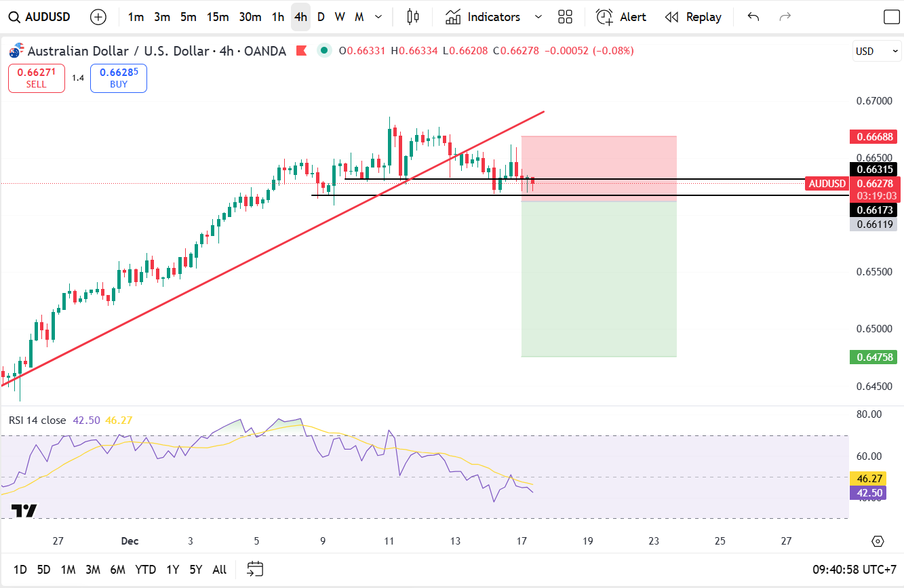Click the symbol search magnifier icon
The image size is (904, 588).
pyautogui.click(x=14, y=17)
